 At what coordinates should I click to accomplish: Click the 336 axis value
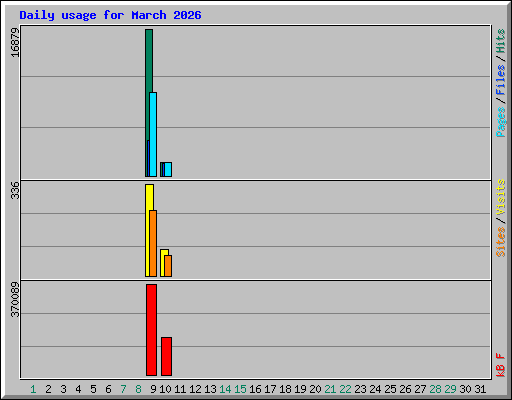pyautogui.click(x=15, y=190)
